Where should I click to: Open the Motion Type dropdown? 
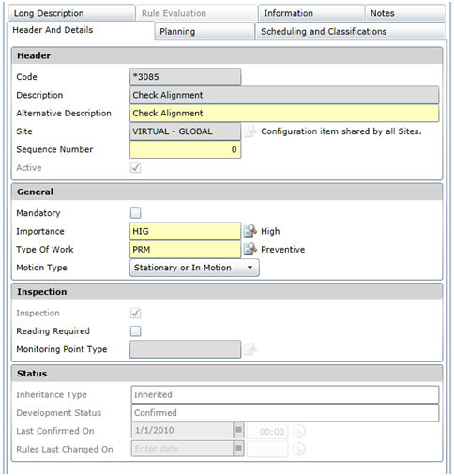pos(194,268)
